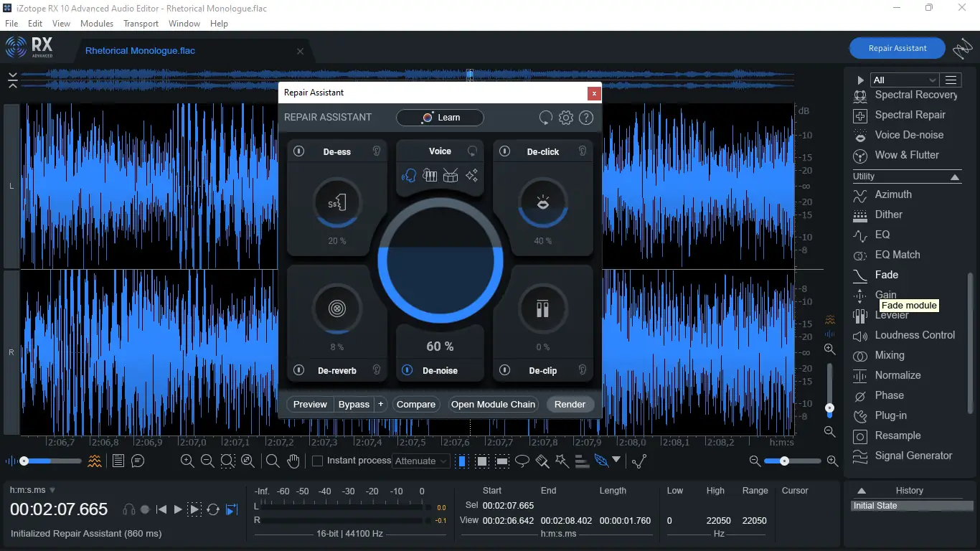980x551 pixels.
Task: Collapse the Utility modules section
Action: pos(955,176)
